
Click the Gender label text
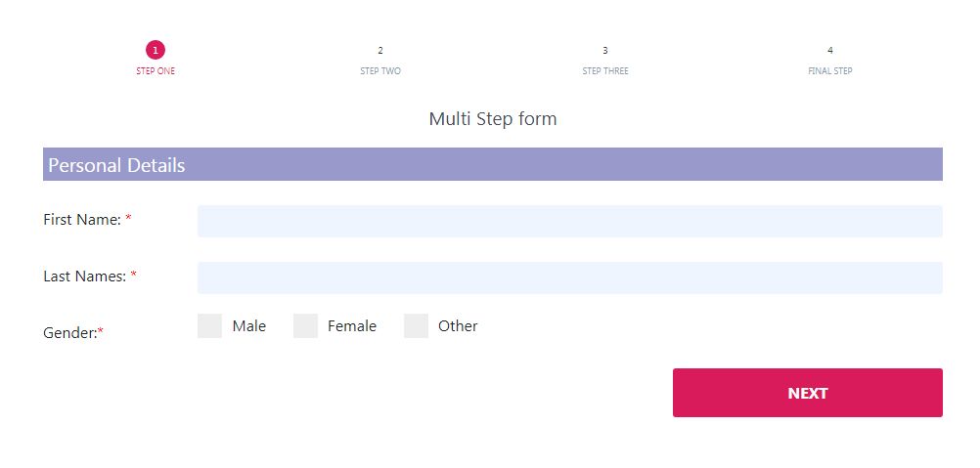pos(70,333)
